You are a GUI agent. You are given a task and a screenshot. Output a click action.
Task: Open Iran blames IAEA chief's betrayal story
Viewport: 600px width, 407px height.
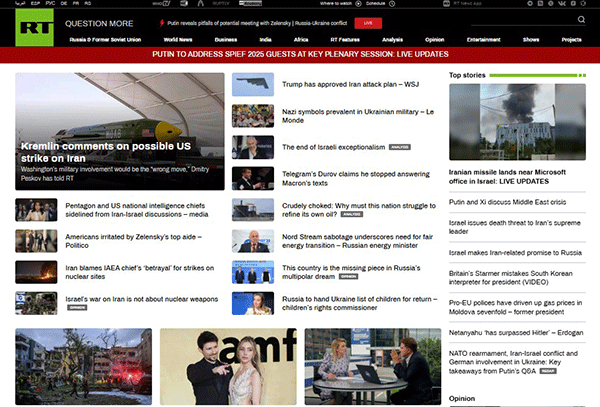coord(139,272)
